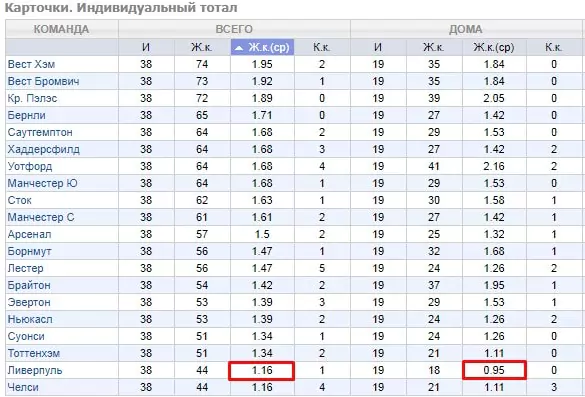Click the value 74 in Вест Хэм row
585x397 pixels.
(x=202, y=64)
